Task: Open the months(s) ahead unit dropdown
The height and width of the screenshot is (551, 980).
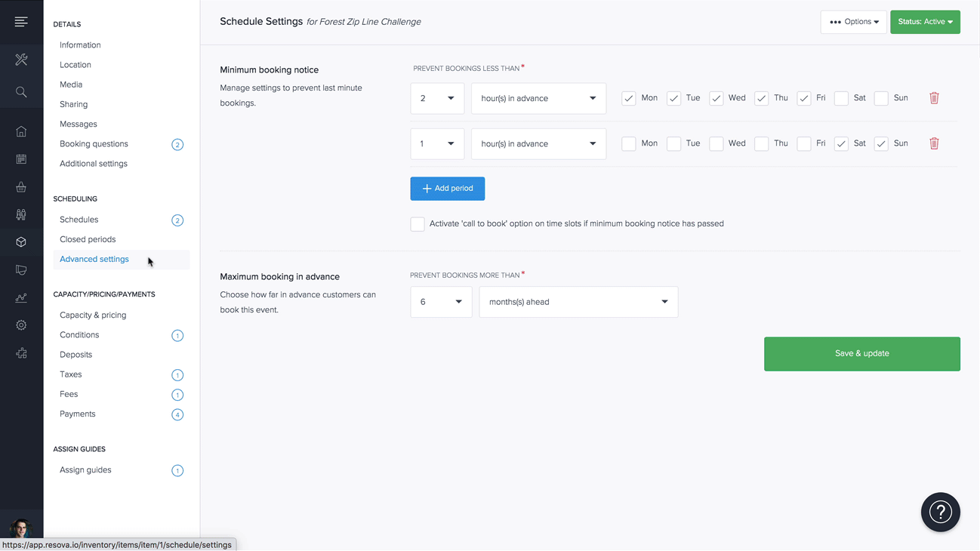Action: coord(578,301)
